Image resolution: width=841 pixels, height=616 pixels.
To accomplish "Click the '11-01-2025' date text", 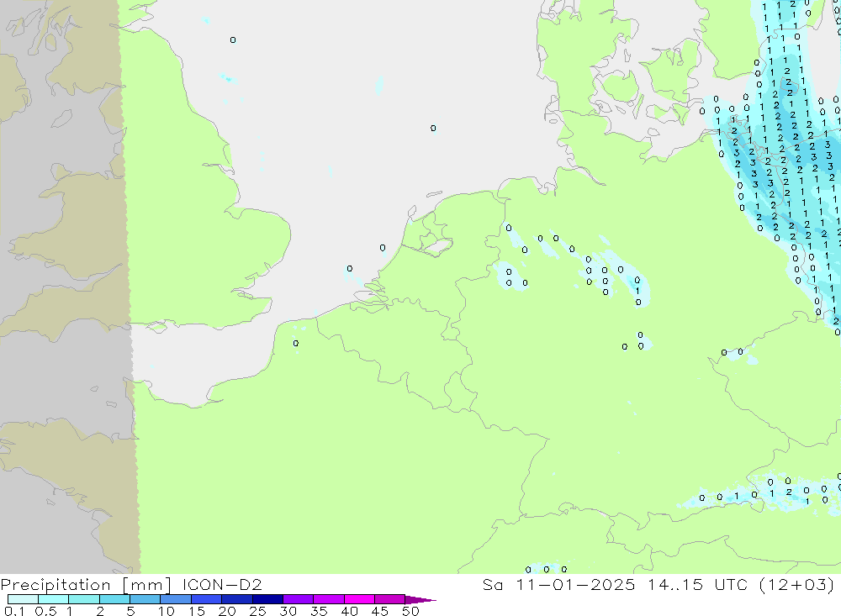I will tap(575, 584).
